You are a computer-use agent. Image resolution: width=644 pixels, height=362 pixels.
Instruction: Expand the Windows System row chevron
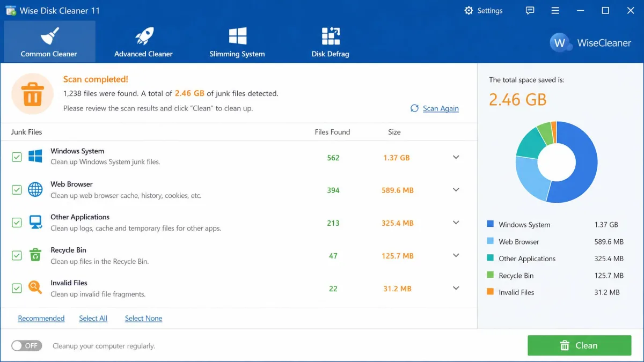coord(456,157)
